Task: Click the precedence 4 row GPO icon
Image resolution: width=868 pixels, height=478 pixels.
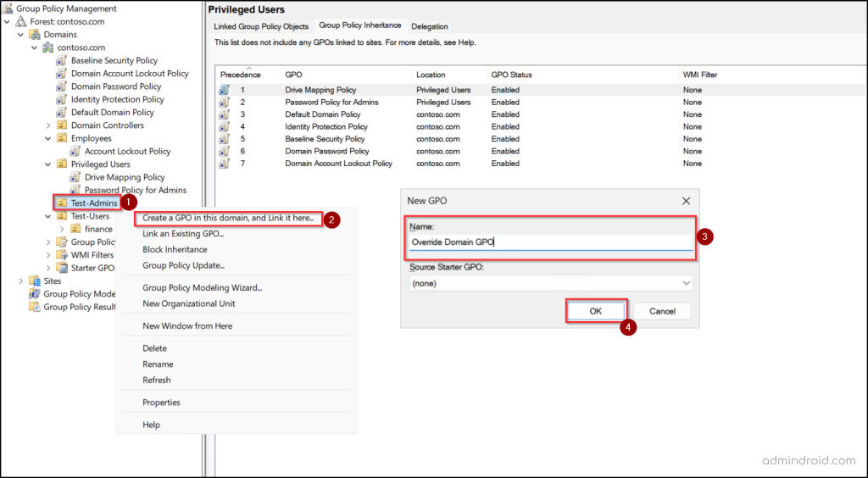Action: pyautogui.click(x=224, y=126)
